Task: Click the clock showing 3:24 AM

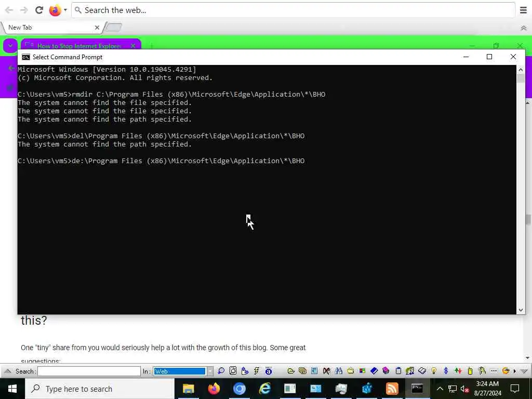Action: pyautogui.click(x=487, y=389)
